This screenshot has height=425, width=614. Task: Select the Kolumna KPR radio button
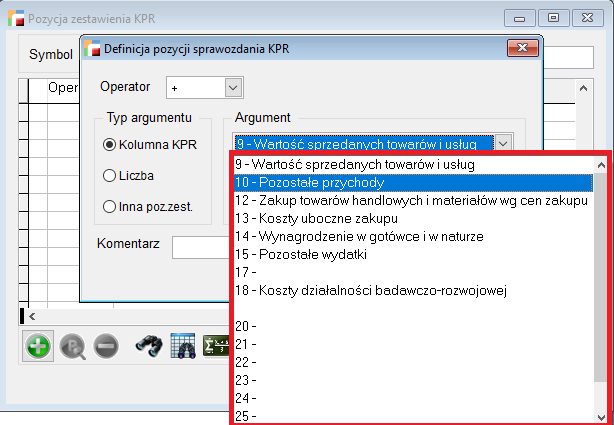click(x=110, y=144)
